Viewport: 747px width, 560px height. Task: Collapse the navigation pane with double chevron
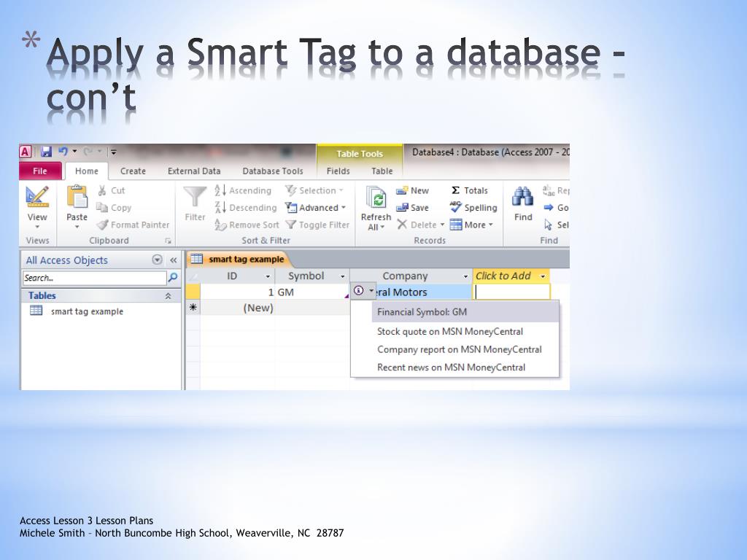tap(174, 260)
